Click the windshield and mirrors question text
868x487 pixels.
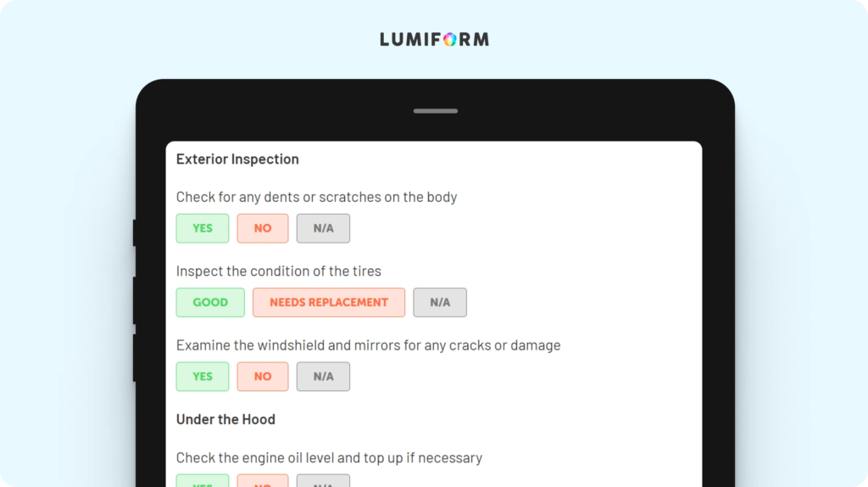(368, 345)
